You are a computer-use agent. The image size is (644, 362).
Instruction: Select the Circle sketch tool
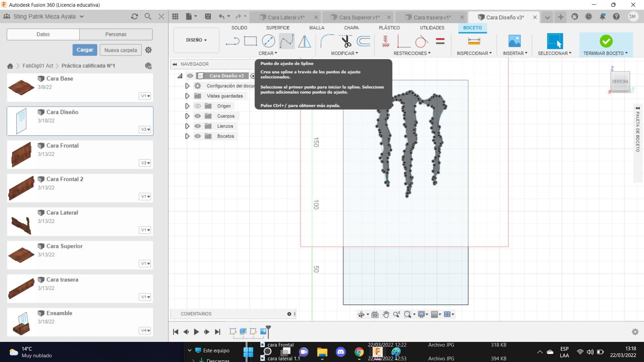pyautogui.click(x=268, y=41)
